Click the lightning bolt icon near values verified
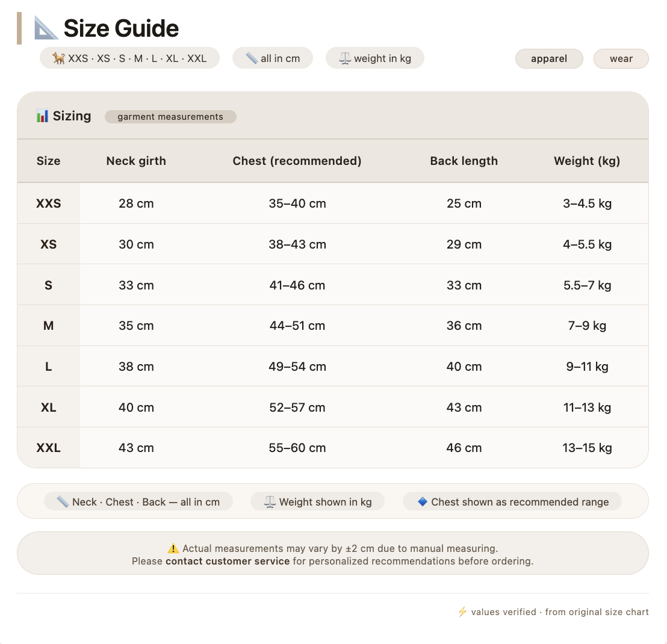 click(x=462, y=611)
